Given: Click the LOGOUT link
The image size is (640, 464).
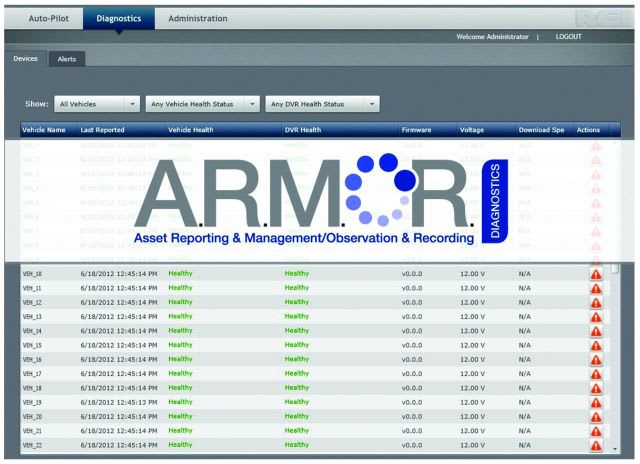Looking at the screenshot, I should 568,37.
